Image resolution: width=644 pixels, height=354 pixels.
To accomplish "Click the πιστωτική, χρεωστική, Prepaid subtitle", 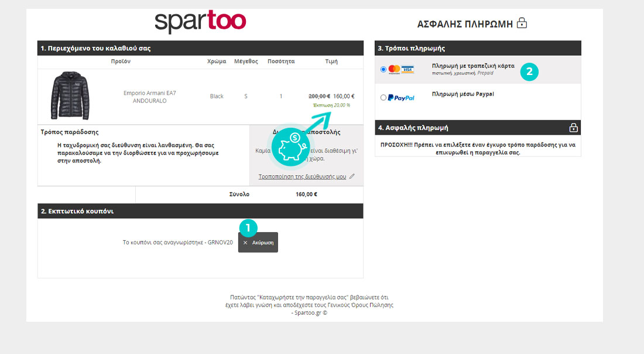I will pyautogui.click(x=463, y=73).
